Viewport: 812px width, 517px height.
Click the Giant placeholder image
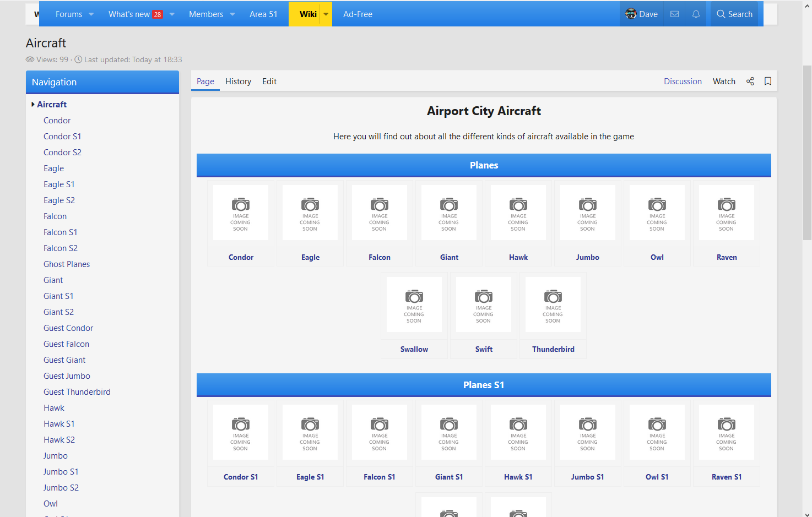point(449,213)
